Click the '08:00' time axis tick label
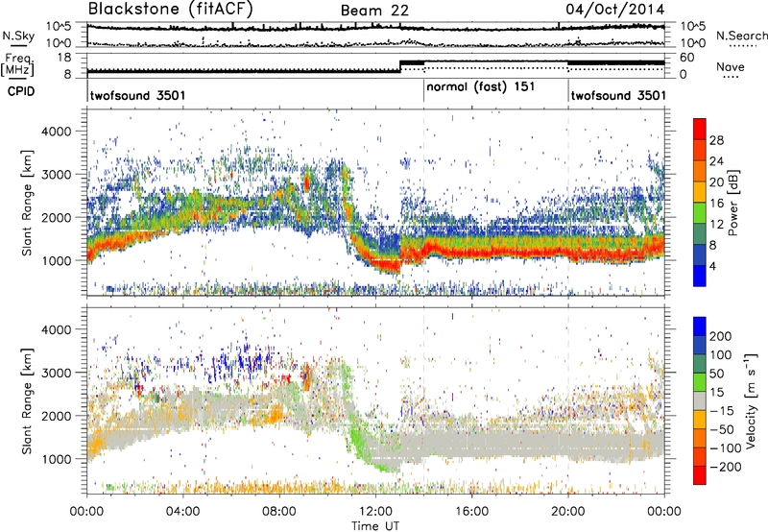Image resolution: width=768 pixels, height=532 pixels. (x=279, y=512)
